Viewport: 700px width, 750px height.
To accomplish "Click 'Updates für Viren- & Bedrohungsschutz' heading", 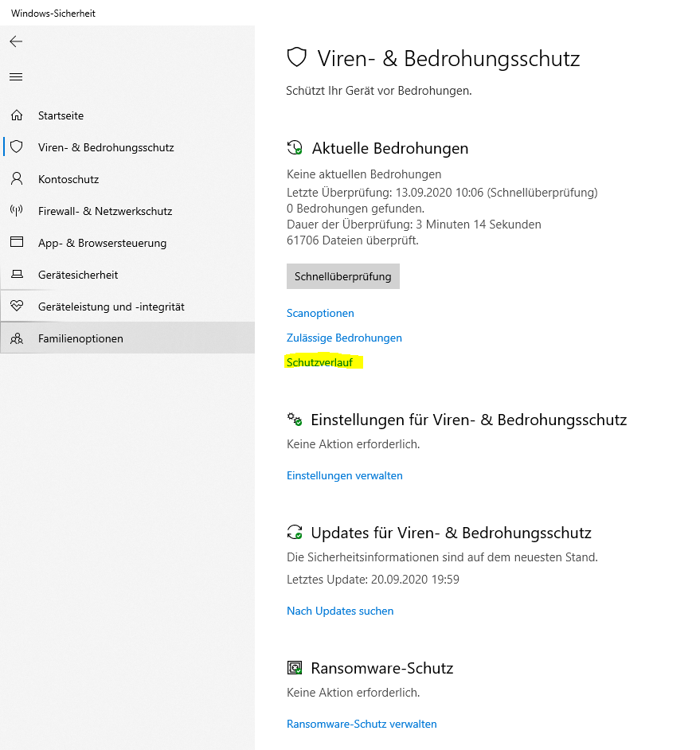I will click(452, 533).
